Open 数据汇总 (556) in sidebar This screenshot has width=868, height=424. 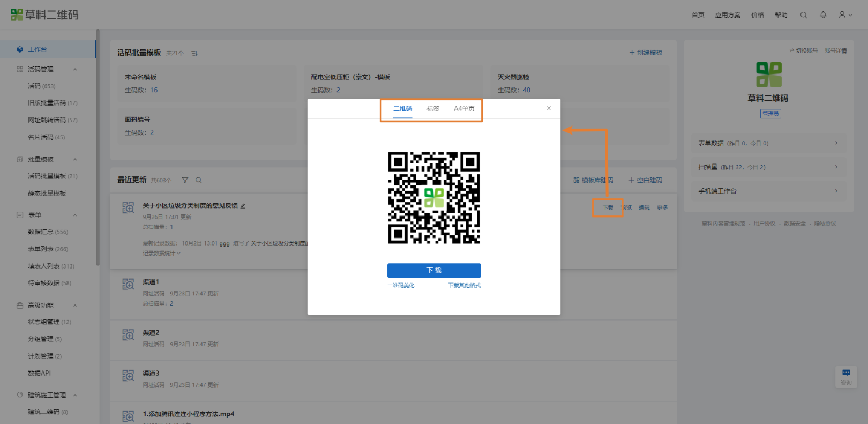coord(48,232)
